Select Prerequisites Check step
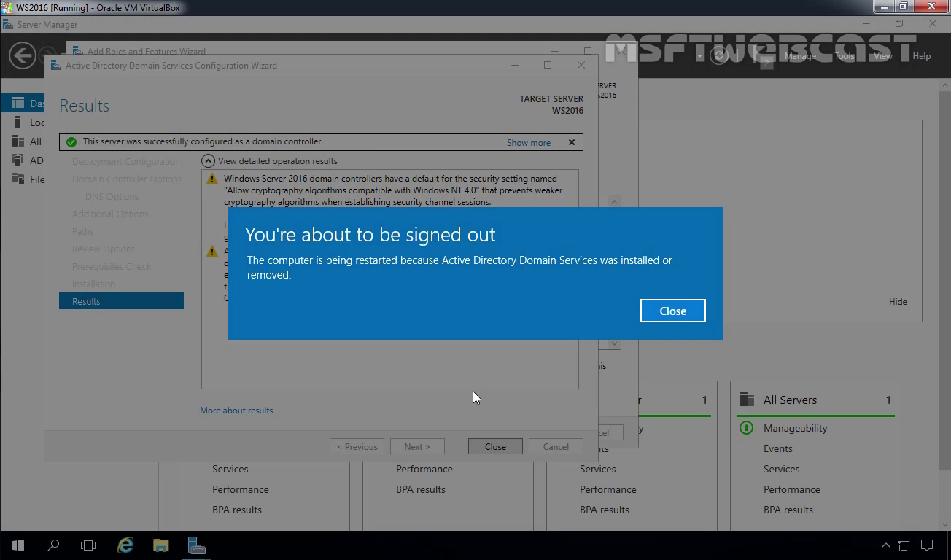The width and height of the screenshot is (951, 560). click(112, 267)
